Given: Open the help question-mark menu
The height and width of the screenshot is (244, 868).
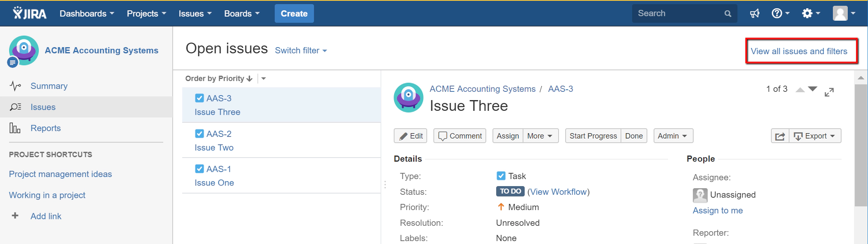Looking at the screenshot, I should coord(780,14).
